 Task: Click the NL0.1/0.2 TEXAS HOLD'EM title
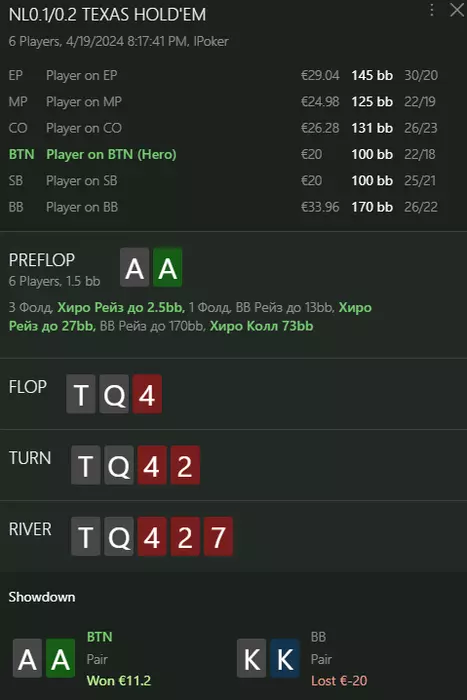point(108,15)
